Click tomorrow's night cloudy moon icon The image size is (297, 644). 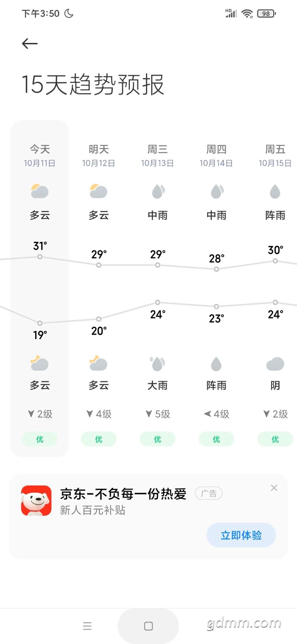[99, 363]
